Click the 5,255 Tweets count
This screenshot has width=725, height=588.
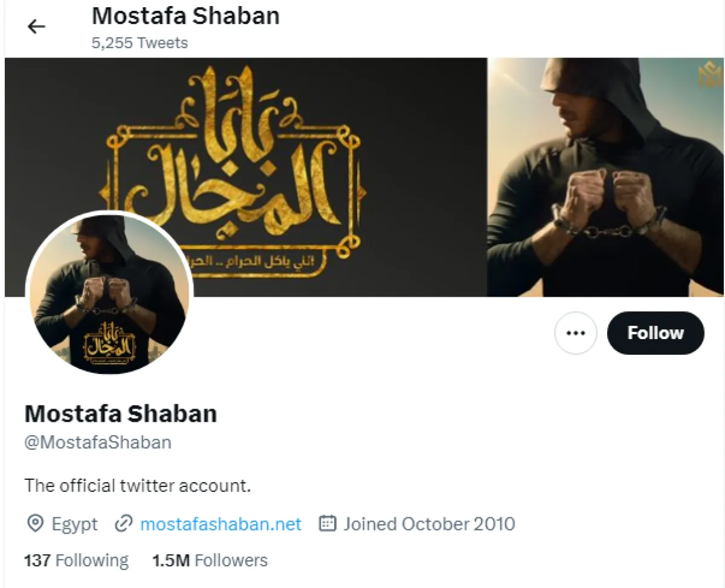coord(140,43)
